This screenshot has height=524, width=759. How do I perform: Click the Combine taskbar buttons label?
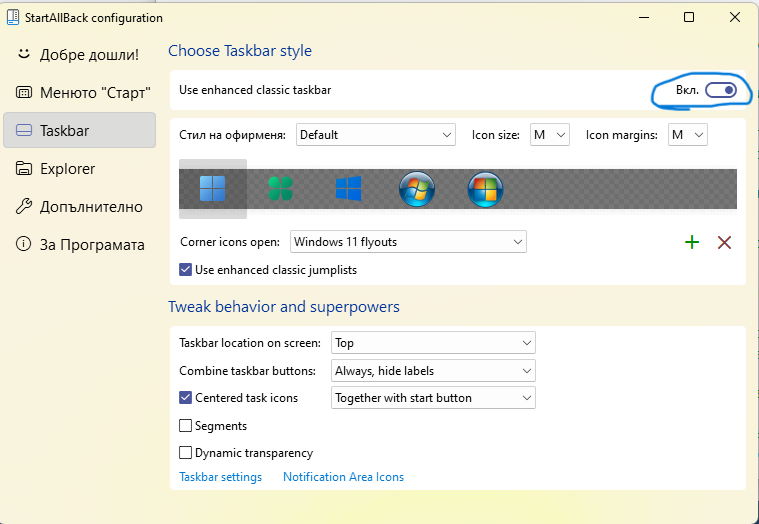(x=247, y=371)
